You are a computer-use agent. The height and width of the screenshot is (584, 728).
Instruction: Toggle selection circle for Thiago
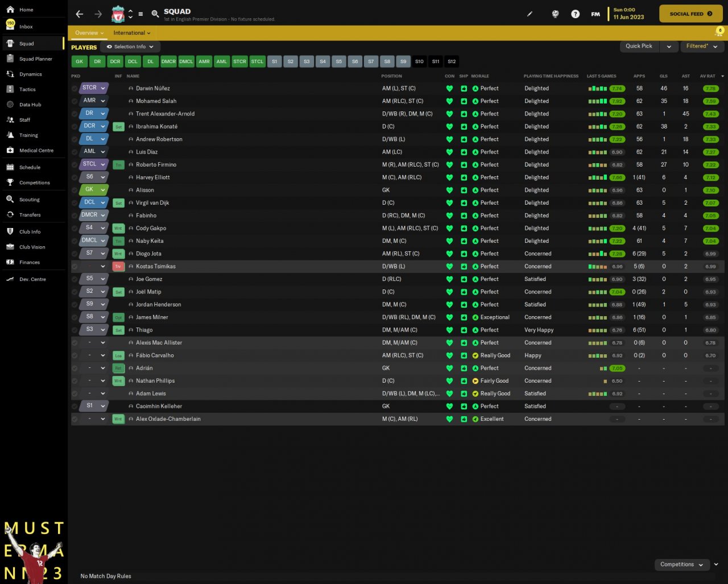[x=75, y=330]
